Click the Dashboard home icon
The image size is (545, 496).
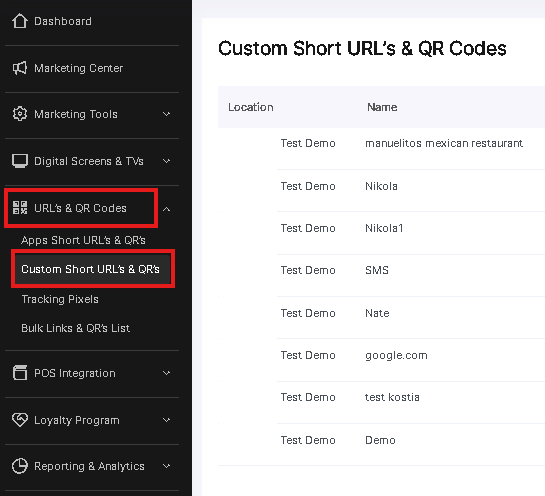20,21
